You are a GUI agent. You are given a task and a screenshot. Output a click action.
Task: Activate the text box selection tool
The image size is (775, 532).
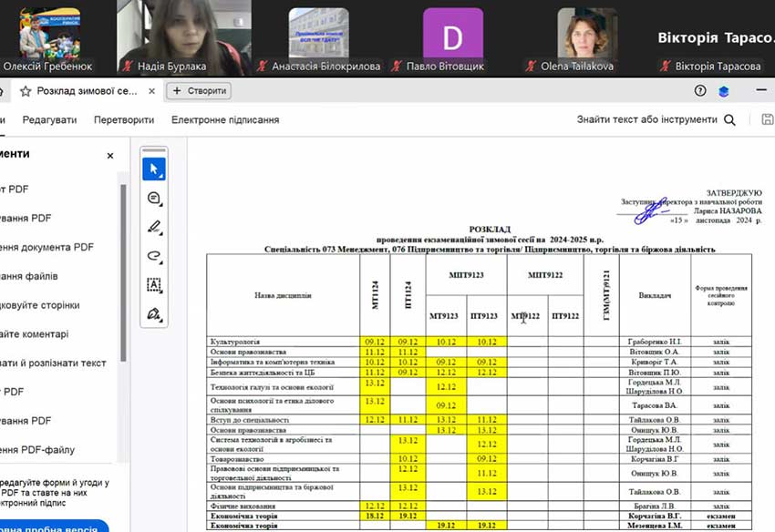click(154, 285)
